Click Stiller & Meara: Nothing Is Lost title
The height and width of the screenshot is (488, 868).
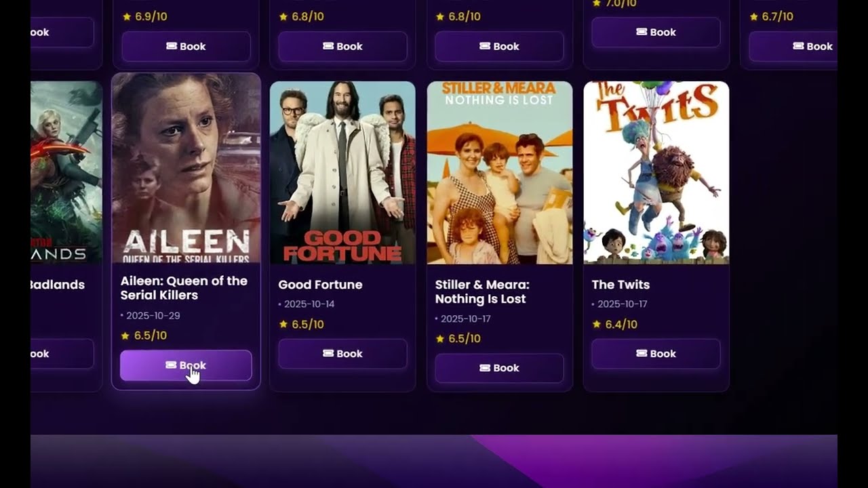482,292
